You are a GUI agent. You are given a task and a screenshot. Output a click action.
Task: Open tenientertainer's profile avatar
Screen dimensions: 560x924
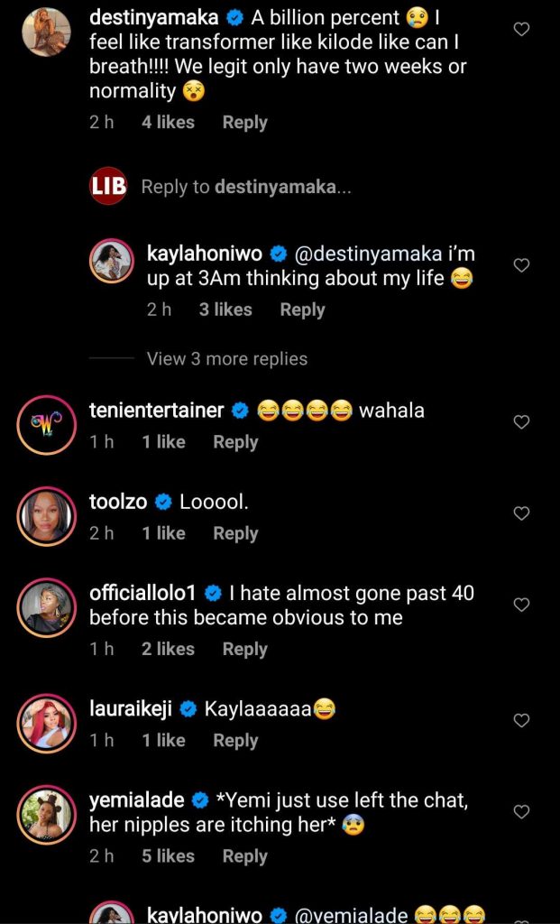click(x=46, y=424)
